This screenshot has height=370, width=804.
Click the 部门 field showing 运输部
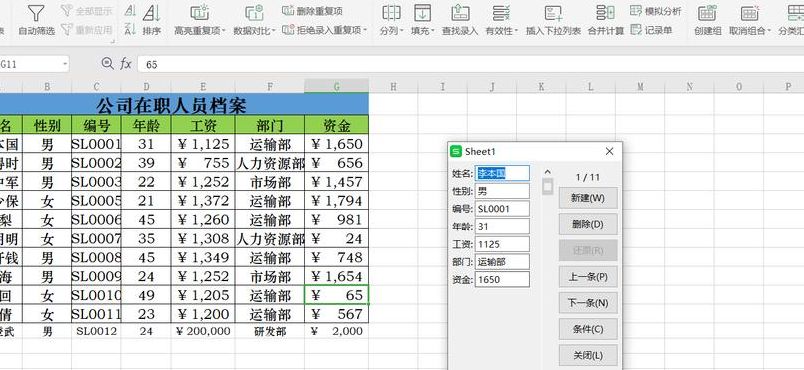coord(502,262)
